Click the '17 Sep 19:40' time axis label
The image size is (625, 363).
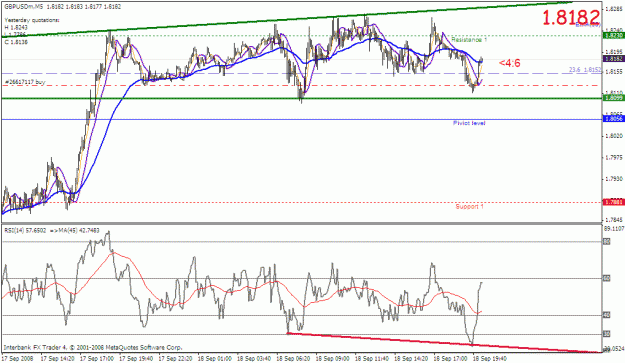[136, 359]
